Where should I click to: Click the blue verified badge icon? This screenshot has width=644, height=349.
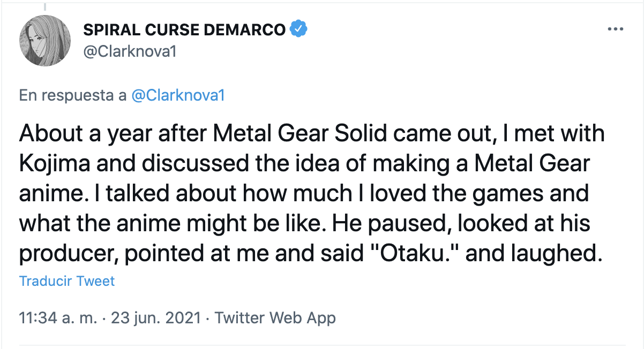pos(298,29)
